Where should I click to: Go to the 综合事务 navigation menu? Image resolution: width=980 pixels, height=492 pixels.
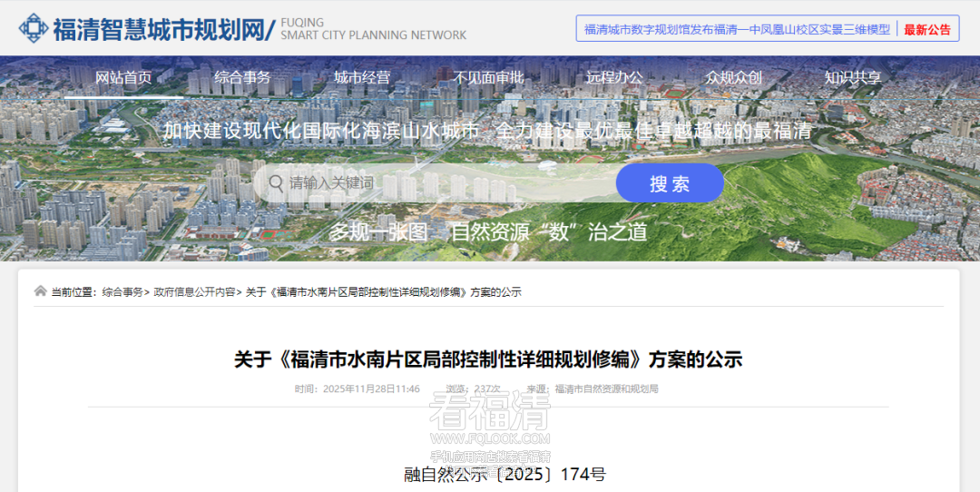pos(242,78)
